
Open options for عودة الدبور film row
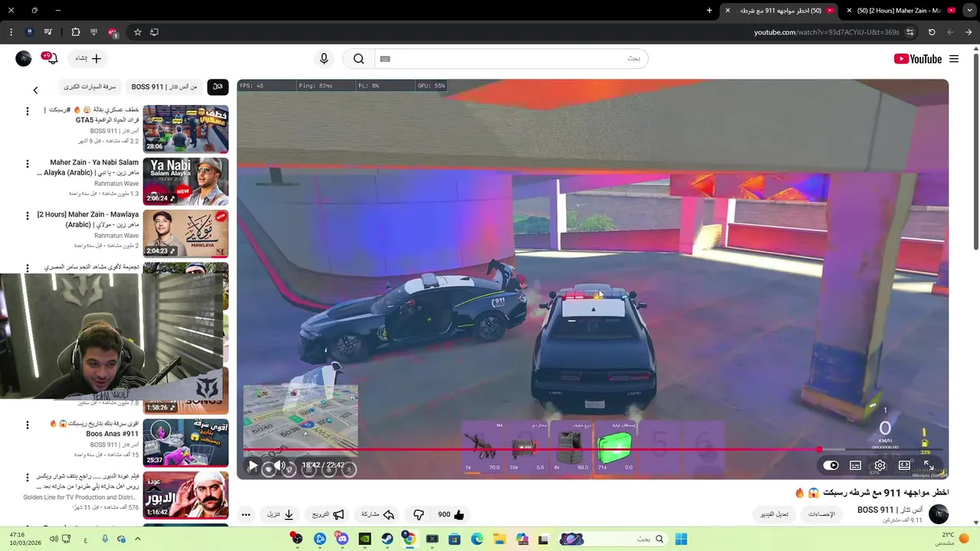(x=28, y=478)
